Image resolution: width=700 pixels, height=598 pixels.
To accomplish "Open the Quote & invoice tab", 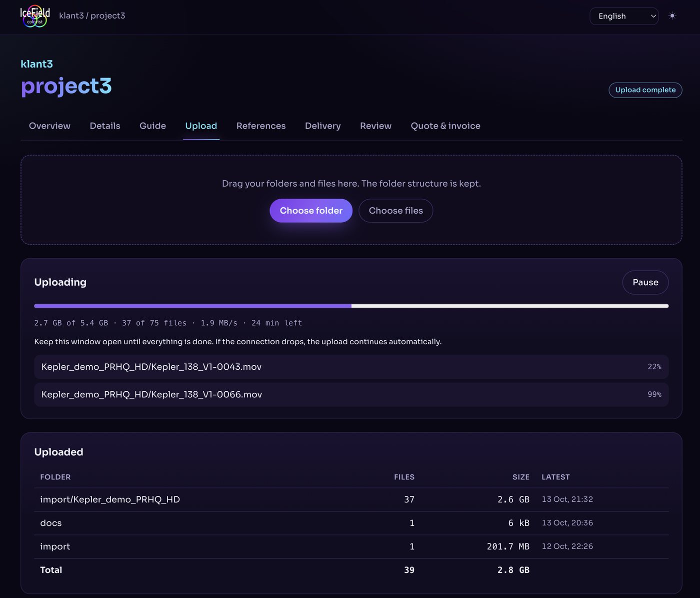I will pos(445,126).
